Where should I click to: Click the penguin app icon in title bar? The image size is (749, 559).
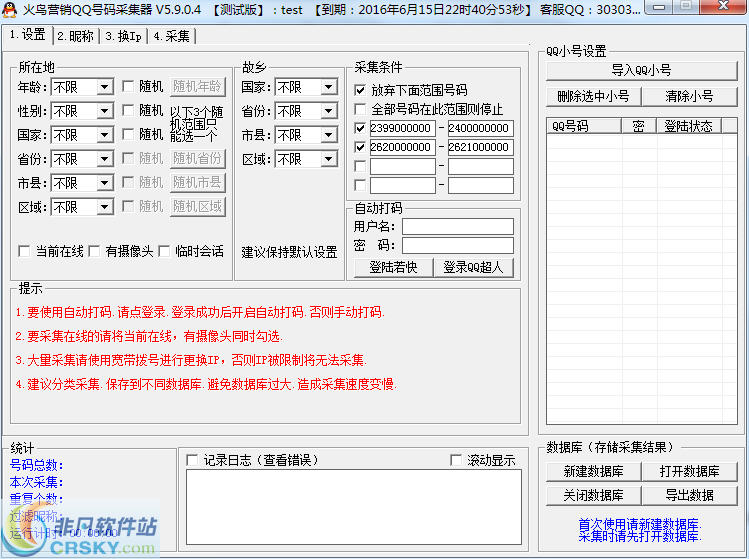9,10
